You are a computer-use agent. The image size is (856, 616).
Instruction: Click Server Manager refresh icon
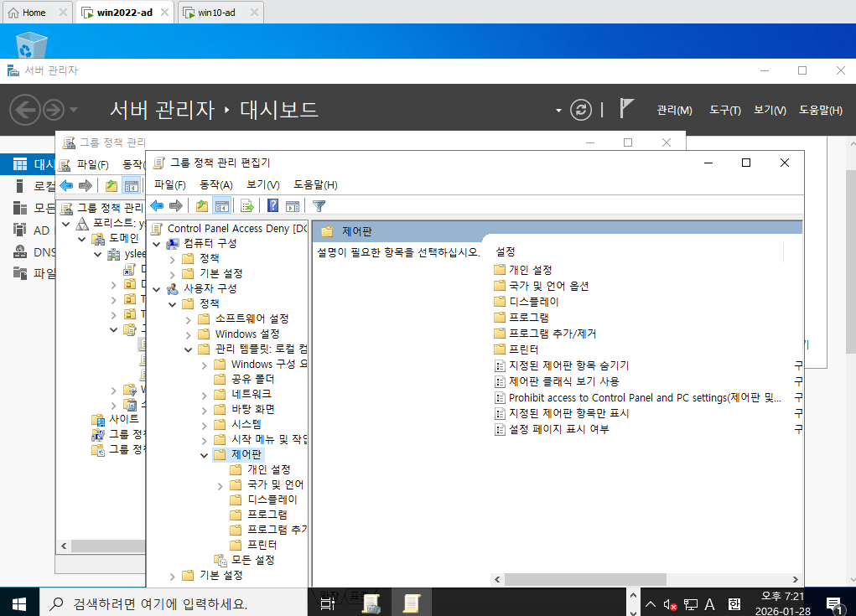581,110
